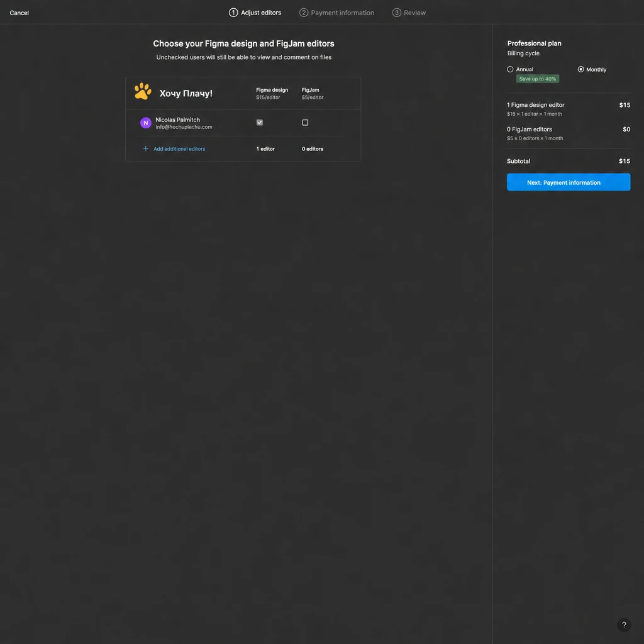644x644 pixels.
Task: Click Add additional editors link
Action: 179,148
